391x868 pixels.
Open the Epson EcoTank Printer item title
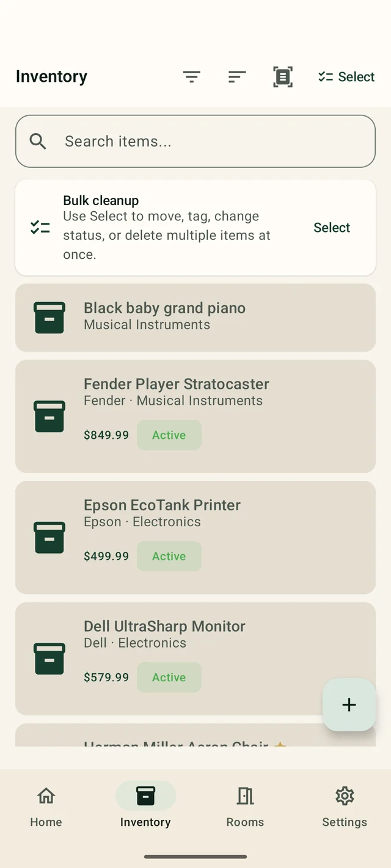(162, 505)
